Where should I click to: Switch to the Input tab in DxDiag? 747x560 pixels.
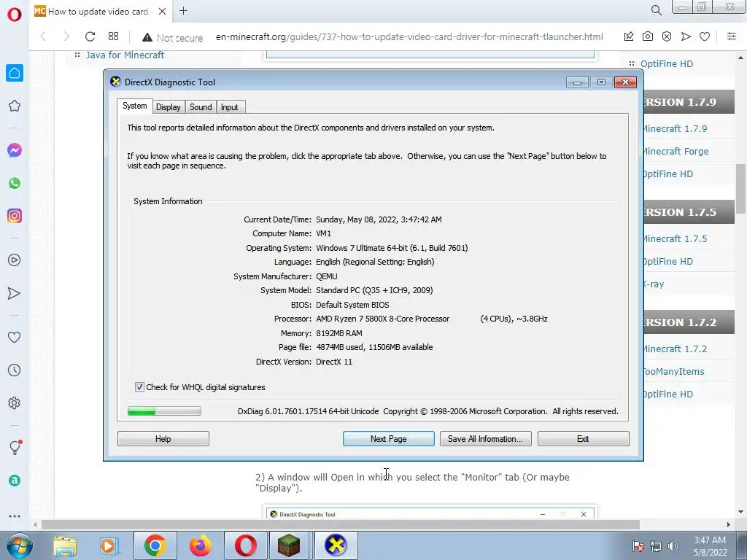(x=229, y=107)
